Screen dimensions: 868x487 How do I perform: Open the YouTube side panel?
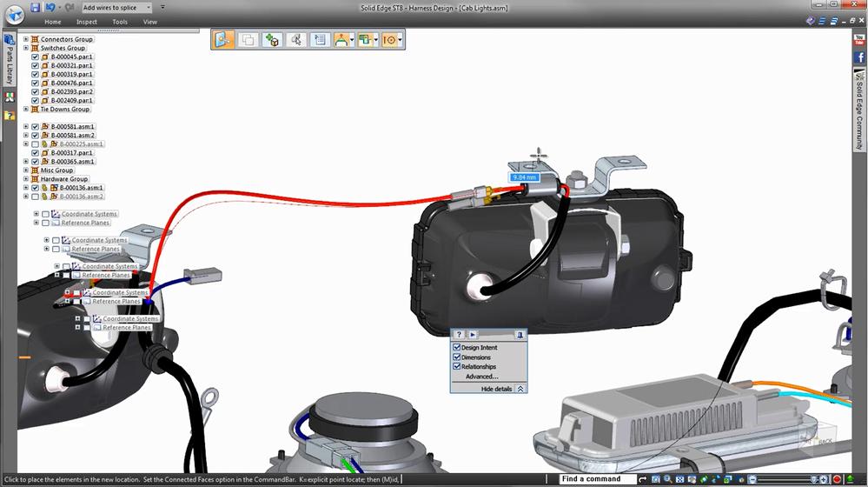pyautogui.click(x=859, y=40)
